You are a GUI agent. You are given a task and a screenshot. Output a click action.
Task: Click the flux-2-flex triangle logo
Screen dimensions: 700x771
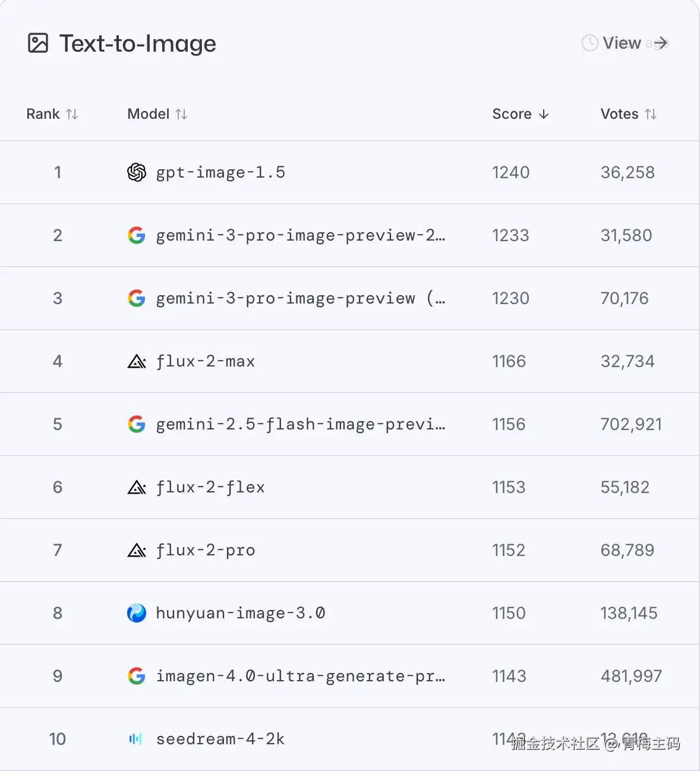tap(137, 487)
